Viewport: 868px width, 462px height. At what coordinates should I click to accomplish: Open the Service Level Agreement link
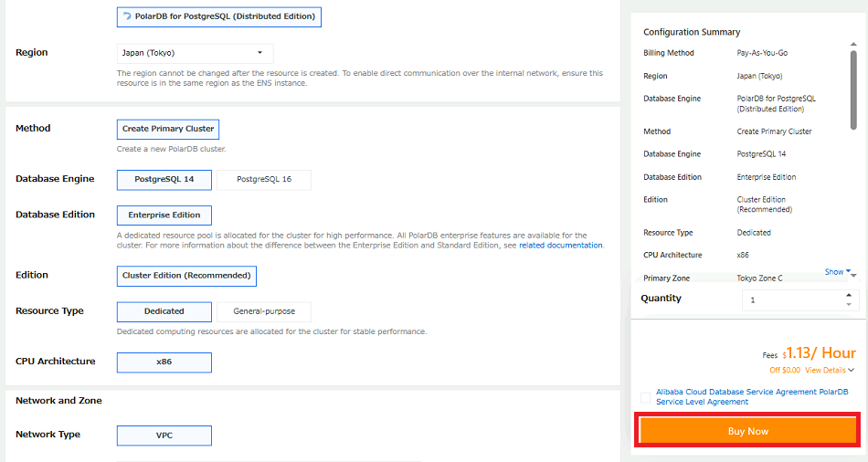tap(702, 402)
